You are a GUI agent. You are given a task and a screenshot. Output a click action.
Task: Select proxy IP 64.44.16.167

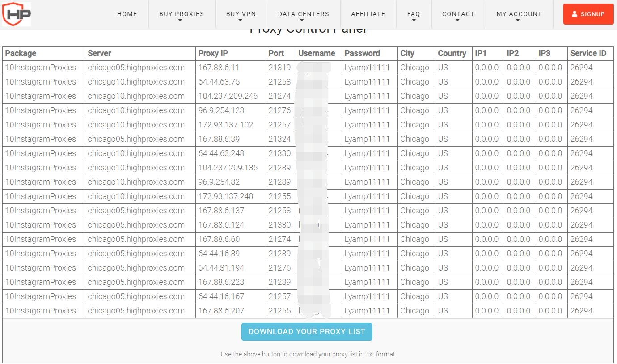point(221,296)
